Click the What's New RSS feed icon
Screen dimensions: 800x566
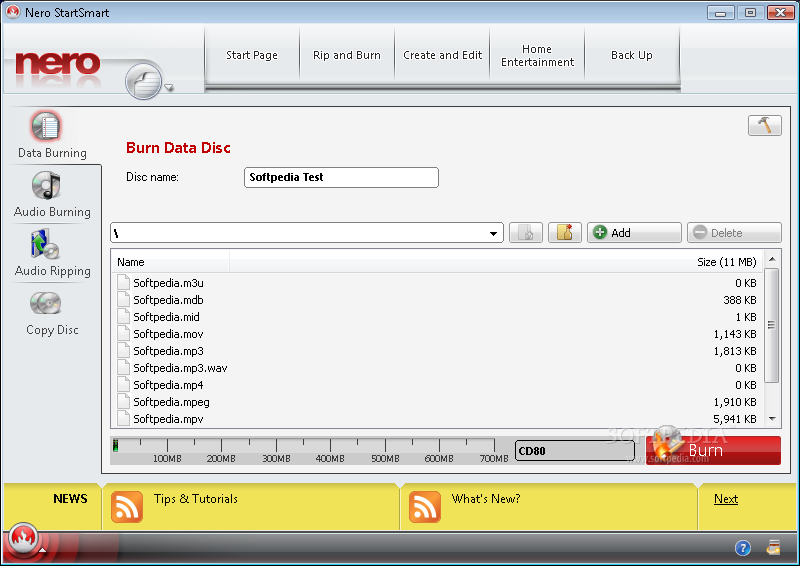(424, 507)
